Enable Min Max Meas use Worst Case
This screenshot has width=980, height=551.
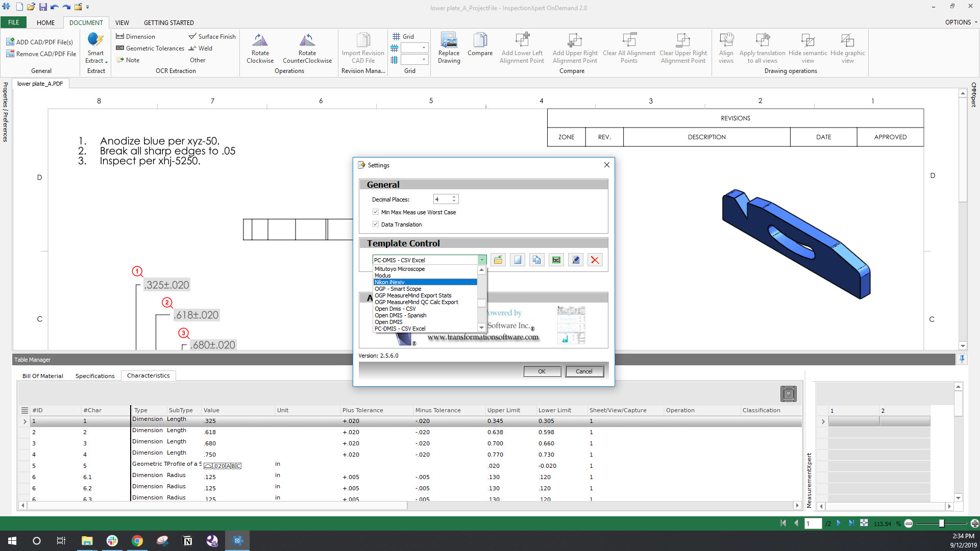[376, 212]
